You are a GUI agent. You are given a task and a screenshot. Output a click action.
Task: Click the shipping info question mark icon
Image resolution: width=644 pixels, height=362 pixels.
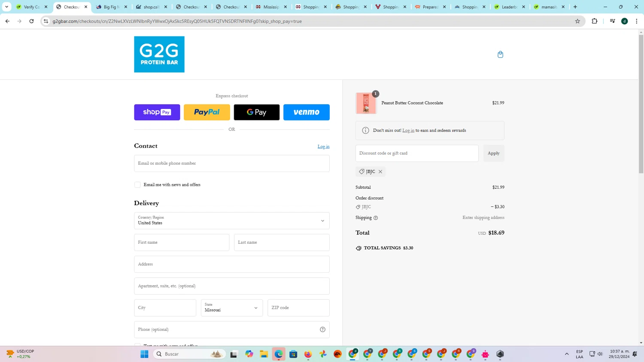[376, 218]
